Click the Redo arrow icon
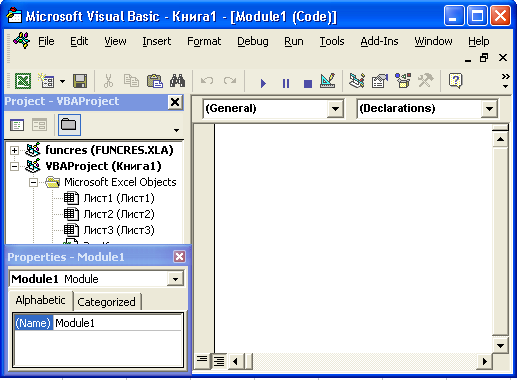 tap(230, 81)
